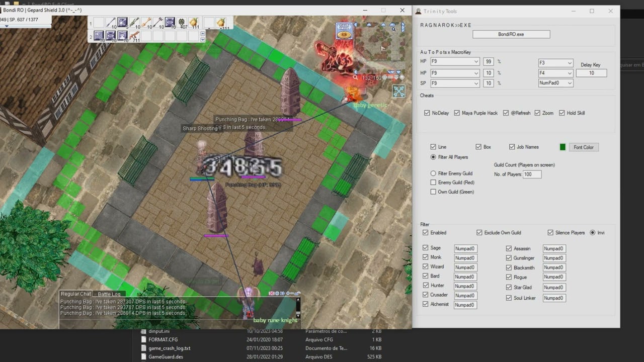Uncheck the Zoom cheat checkbox
Viewport: 644px width, 362px height.
tap(537, 113)
